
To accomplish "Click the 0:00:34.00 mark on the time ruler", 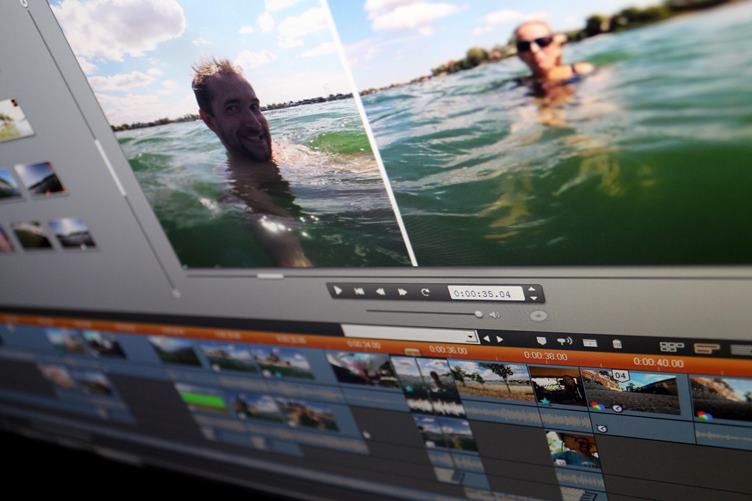I will [x=364, y=345].
